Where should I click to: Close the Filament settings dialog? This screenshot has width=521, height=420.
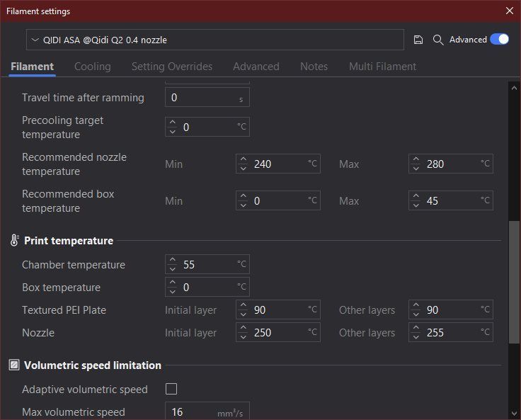coord(509,11)
